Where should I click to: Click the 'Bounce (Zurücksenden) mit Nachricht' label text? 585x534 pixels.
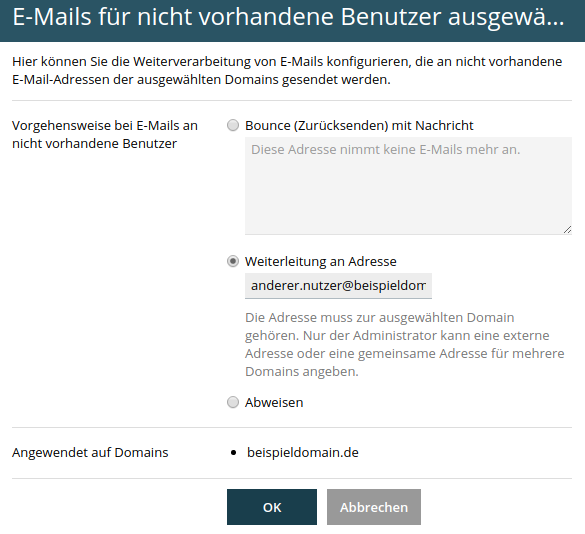tap(359, 126)
